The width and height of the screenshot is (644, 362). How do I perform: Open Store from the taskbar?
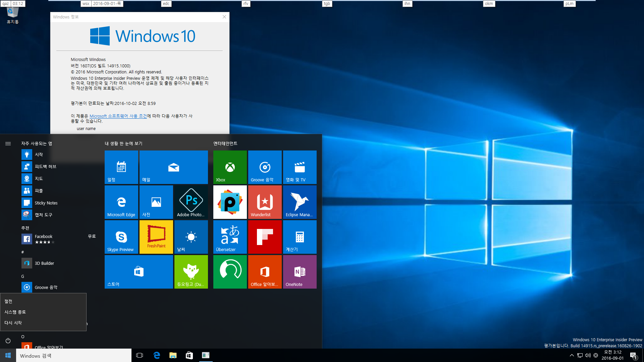[x=189, y=355]
